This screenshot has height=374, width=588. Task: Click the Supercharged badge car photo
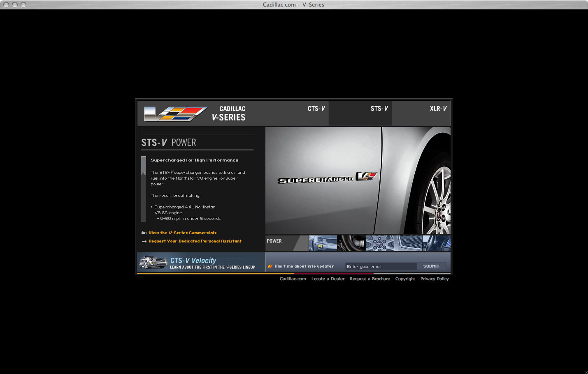point(358,180)
